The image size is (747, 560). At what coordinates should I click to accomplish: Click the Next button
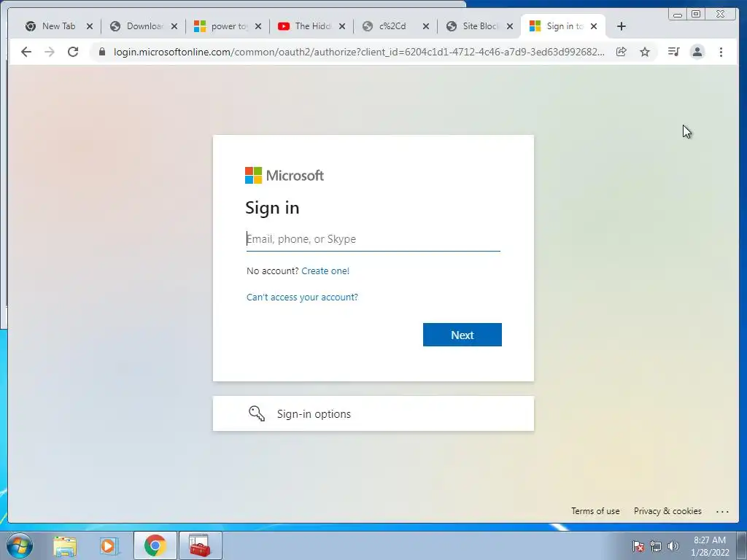pyautogui.click(x=462, y=335)
